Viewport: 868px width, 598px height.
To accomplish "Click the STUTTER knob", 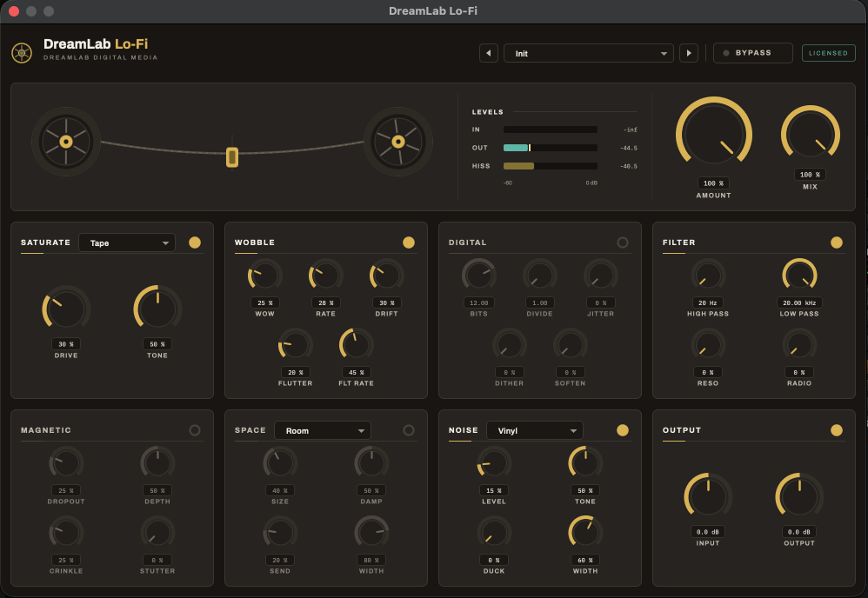I will pos(157,533).
